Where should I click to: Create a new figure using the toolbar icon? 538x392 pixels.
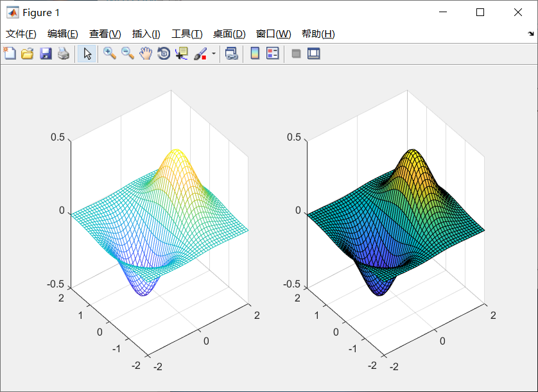coord(9,54)
